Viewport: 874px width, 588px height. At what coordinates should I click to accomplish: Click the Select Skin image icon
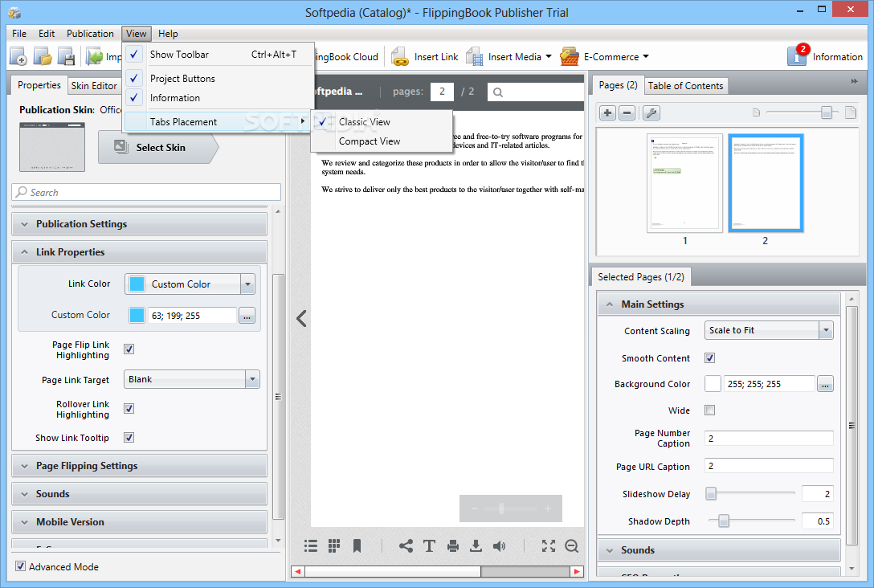point(121,146)
